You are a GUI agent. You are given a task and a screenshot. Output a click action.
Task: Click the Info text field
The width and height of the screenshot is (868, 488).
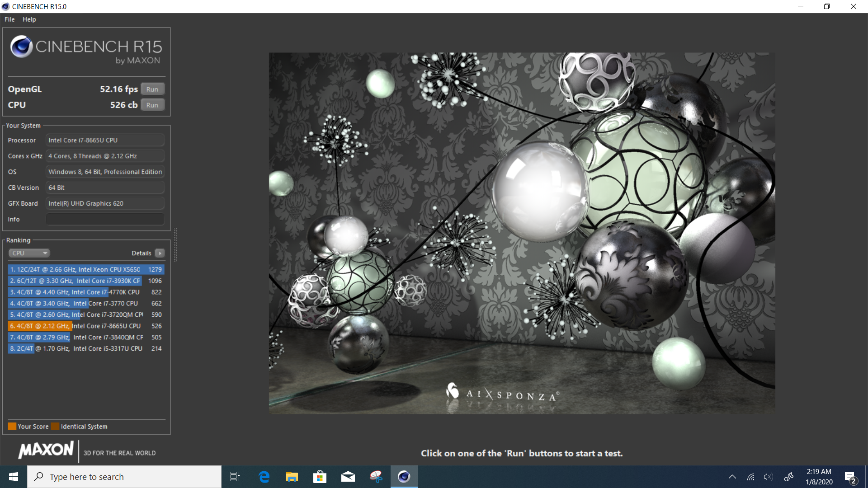point(105,219)
